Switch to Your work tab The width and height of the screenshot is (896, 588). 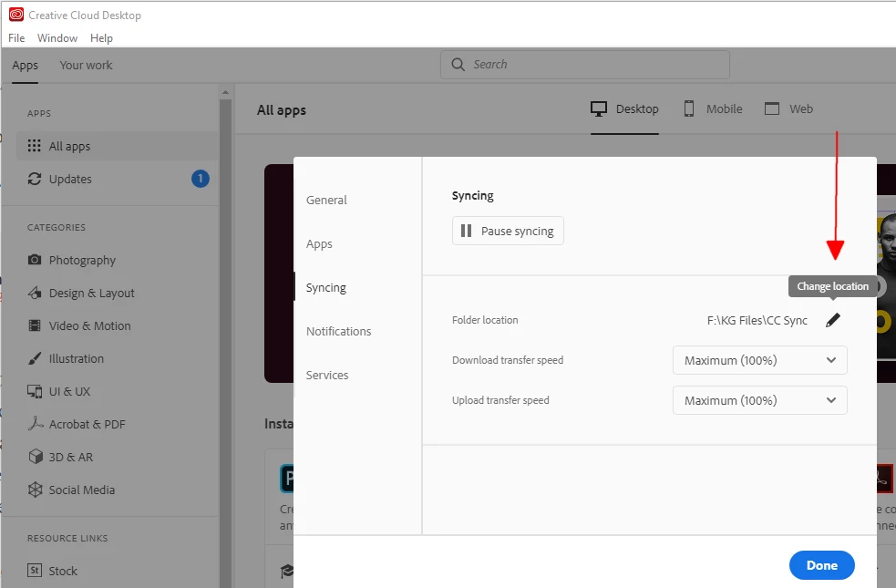86,65
